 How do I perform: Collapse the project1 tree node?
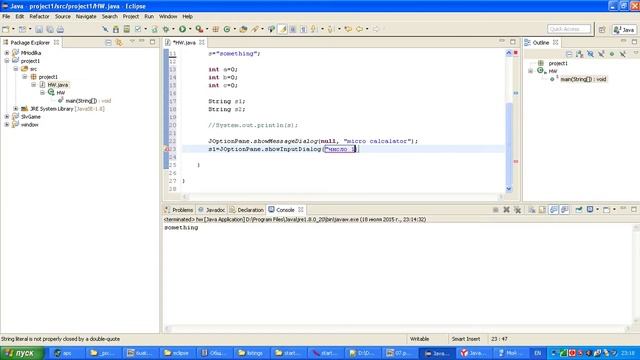pyautogui.click(x=7, y=61)
